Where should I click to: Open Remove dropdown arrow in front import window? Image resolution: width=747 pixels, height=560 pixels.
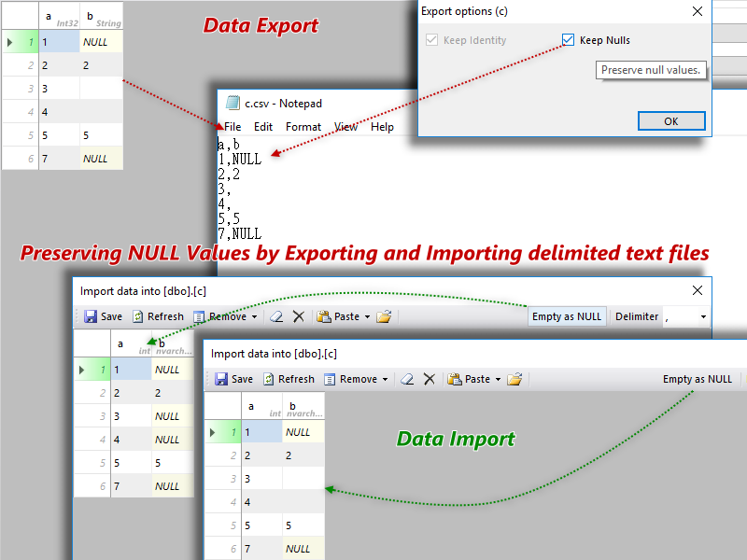click(385, 380)
